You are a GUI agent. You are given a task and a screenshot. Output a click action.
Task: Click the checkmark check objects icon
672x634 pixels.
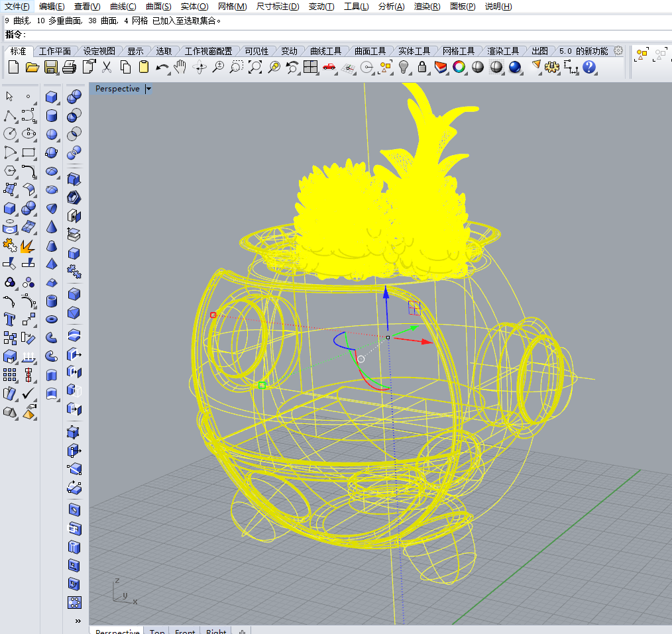coord(28,393)
